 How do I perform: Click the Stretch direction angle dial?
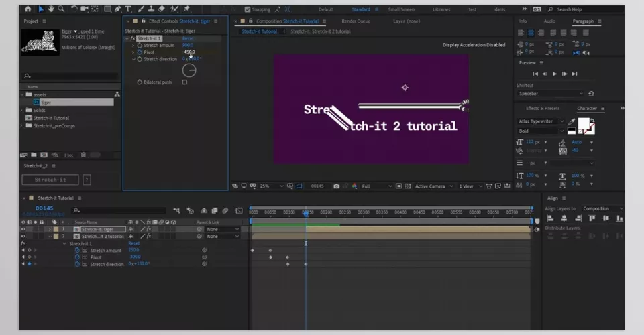(189, 70)
